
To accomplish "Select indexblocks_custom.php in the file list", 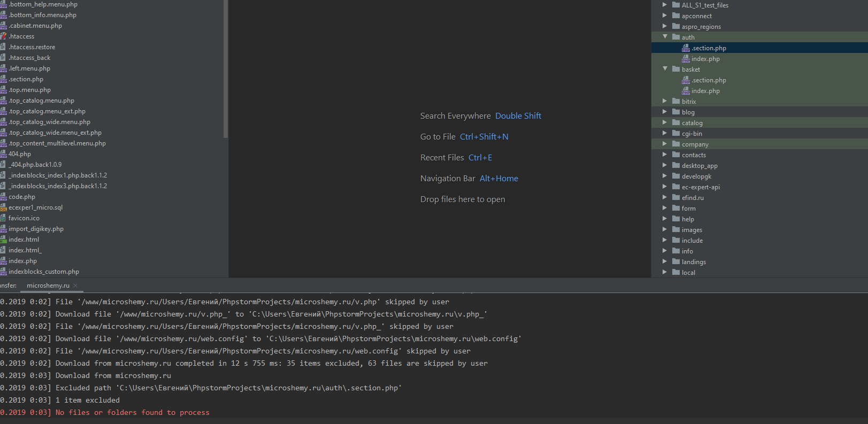I will pyautogui.click(x=44, y=272).
